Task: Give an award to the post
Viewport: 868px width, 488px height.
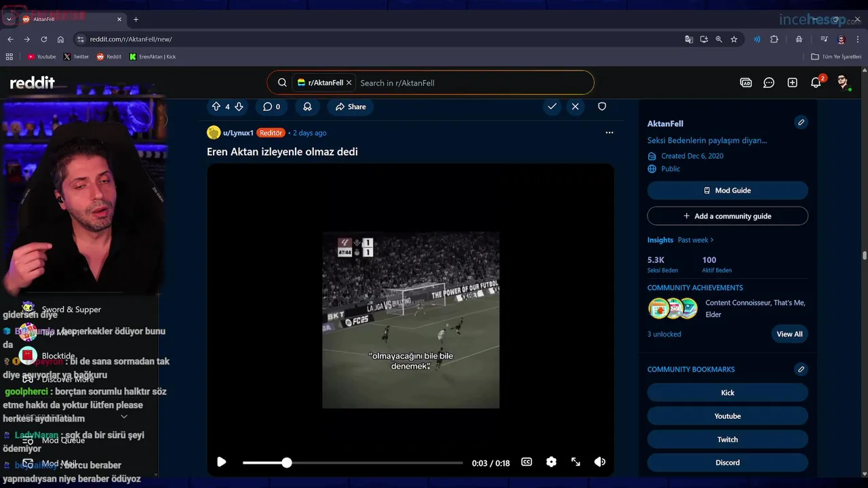Action: (x=307, y=106)
